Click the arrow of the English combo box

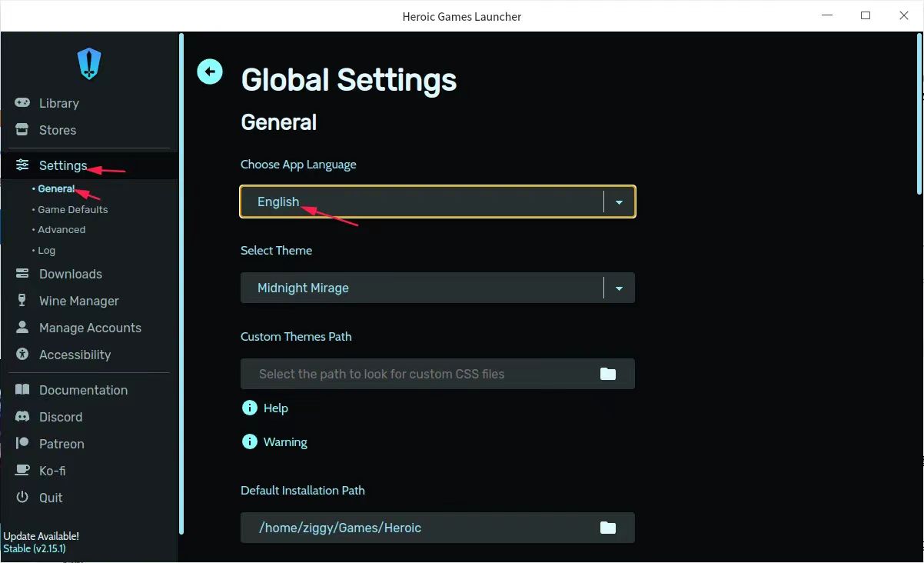point(619,202)
